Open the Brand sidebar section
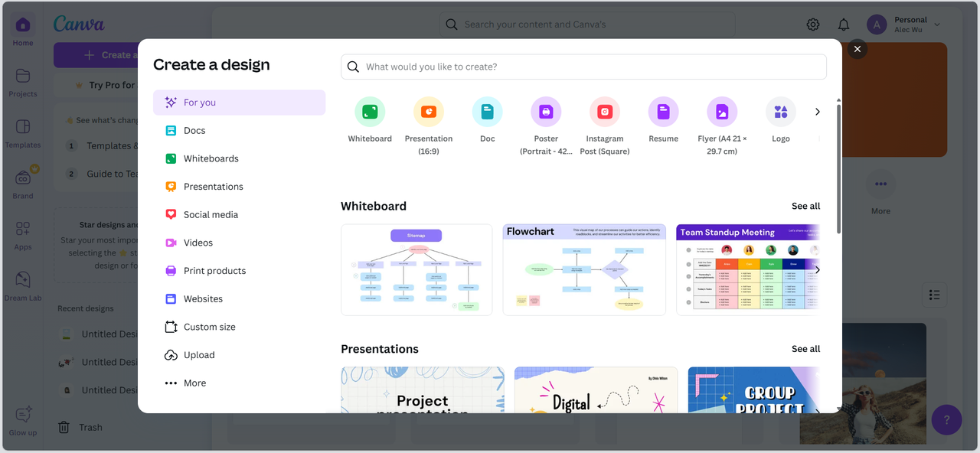 [x=23, y=184]
